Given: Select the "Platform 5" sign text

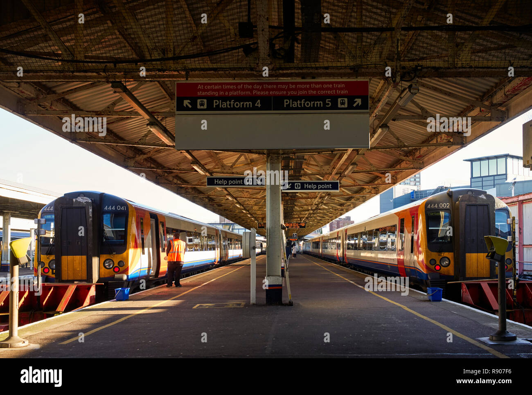Looking at the screenshot, I should (307, 103).
